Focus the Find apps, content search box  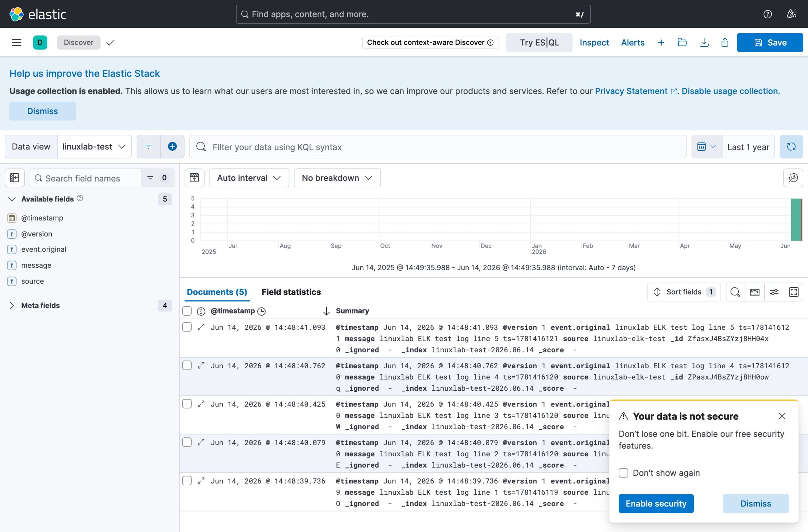[413, 14]
